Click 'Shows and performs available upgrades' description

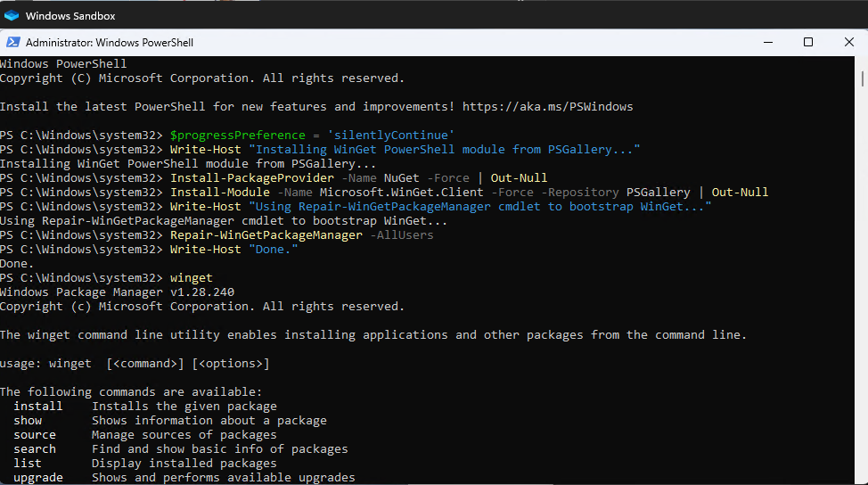click(x=224, y=477)
